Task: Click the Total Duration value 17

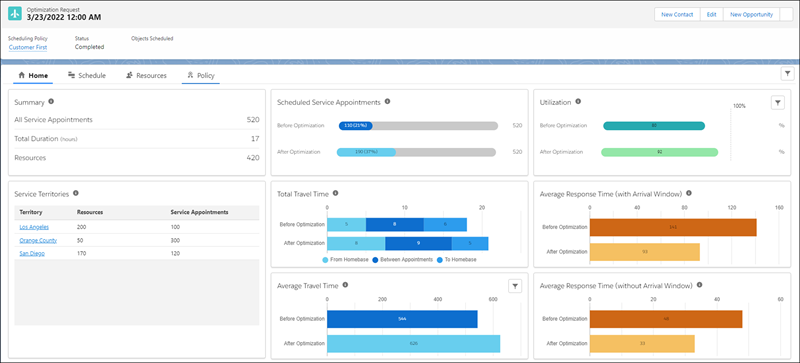Action: click(x=256, y=139)
